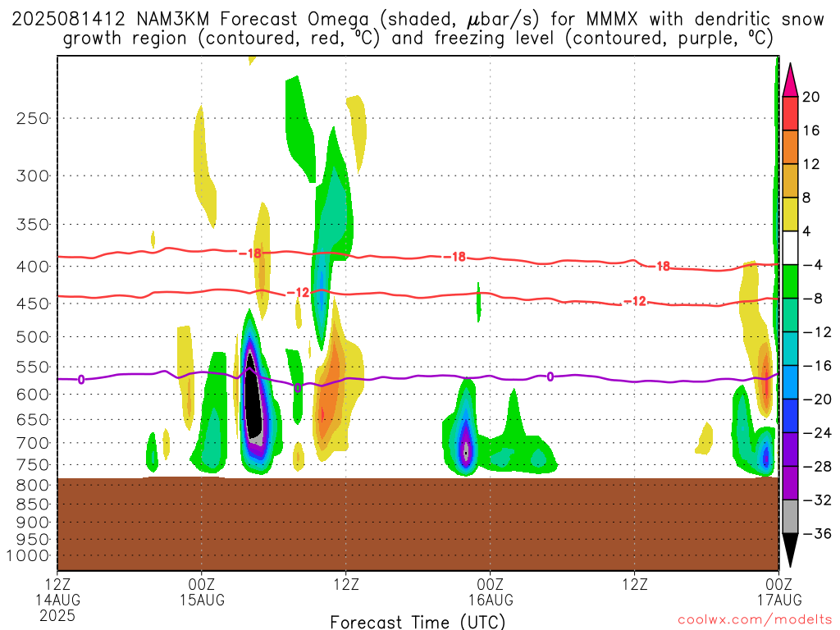The width and height of the screenshot is (840, 630).
Task: Click the pink top arrow of colorbar
Action: (x=790, y=82)
